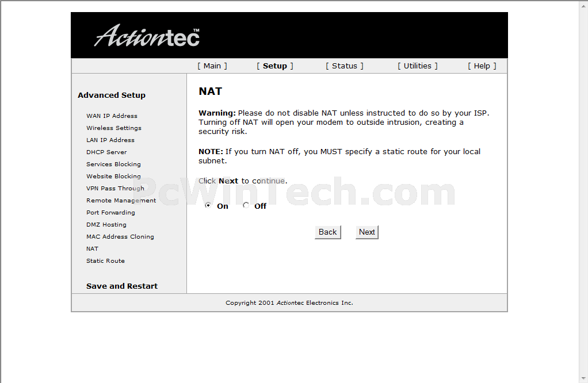Image resolution: width=588 pixels, height=383 pixels.
Task: Open the Main menu tab
Action: click(x=212, y=66)
